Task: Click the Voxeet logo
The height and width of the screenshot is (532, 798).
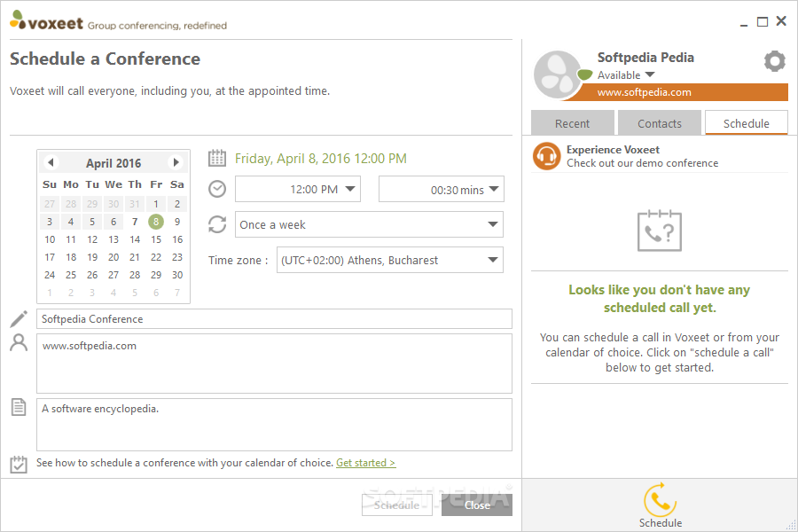Action: 46,21
